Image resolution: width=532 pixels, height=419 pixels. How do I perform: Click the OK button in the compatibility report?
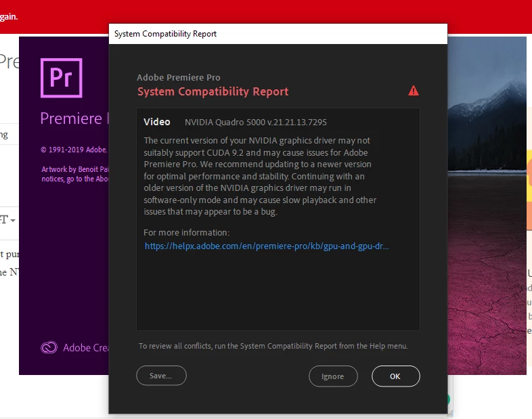(x=395, y=376)
